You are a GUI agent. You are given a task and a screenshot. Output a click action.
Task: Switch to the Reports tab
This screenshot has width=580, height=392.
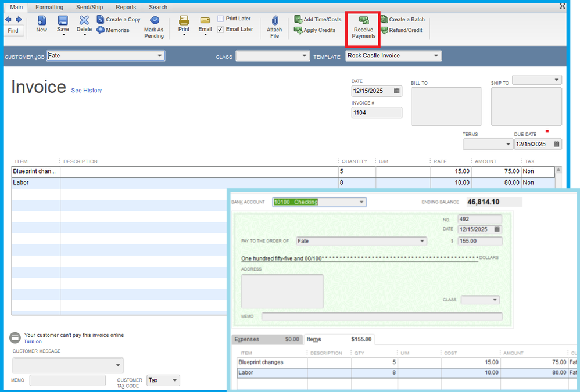click(126, 7)
